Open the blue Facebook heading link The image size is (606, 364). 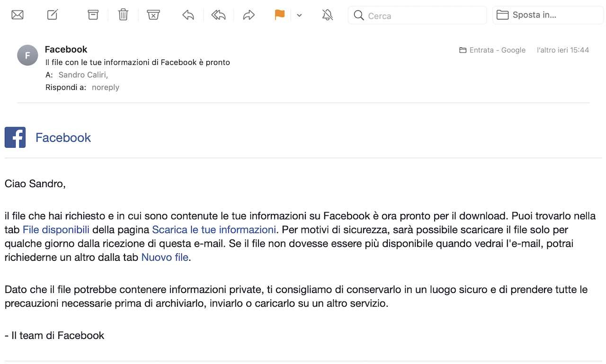click(x=63, y=138)
